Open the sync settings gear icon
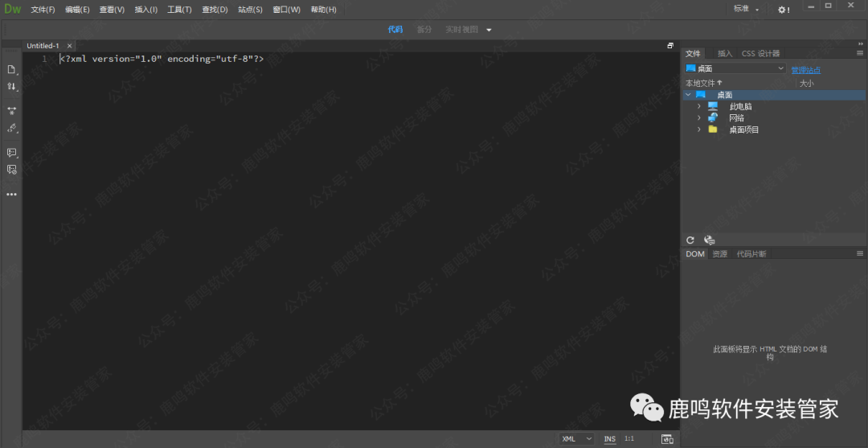The image size is (868, 448). coord(783,9)
